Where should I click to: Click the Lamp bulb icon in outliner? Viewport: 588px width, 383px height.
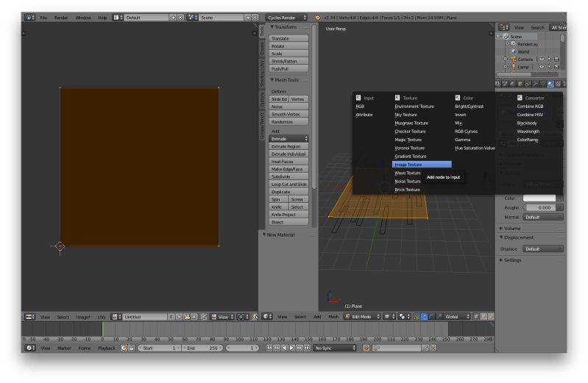pos(514,67)
